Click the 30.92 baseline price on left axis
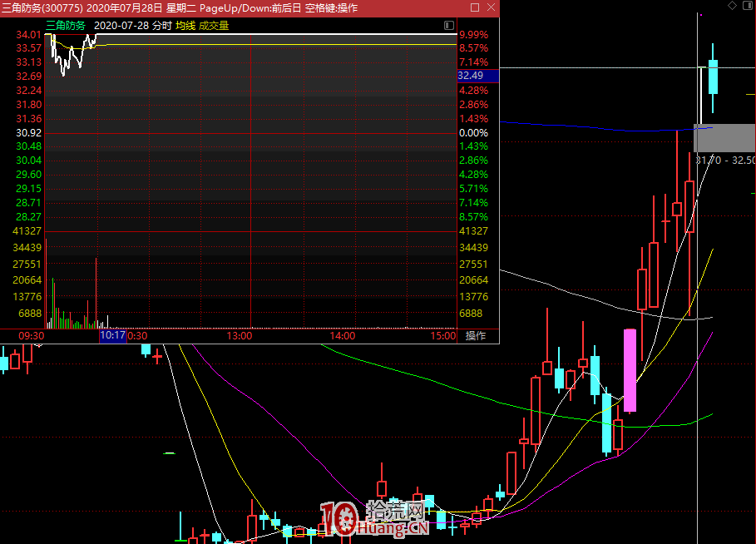This screenshot has height=544, width=756. coord(29,133)
